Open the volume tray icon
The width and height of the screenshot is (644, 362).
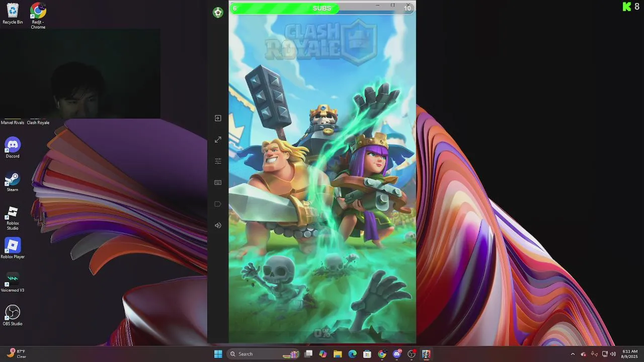point(613,354)
